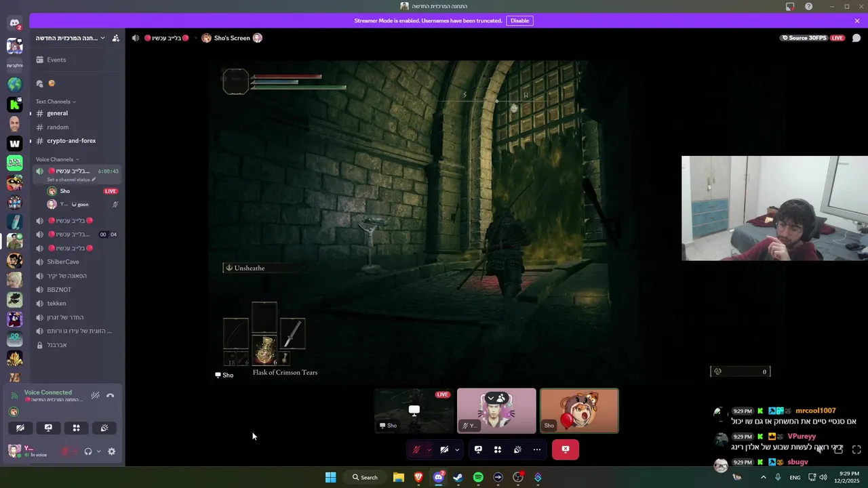Pop out the stream window icon
The height and width of the screenshot is (488, 868).
coord(838,449)
